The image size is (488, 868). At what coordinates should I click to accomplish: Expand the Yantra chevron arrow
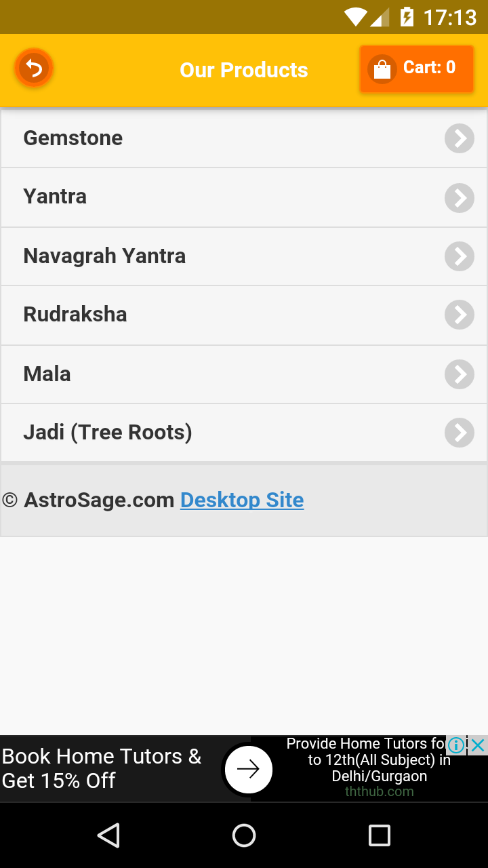click(460, 197)
